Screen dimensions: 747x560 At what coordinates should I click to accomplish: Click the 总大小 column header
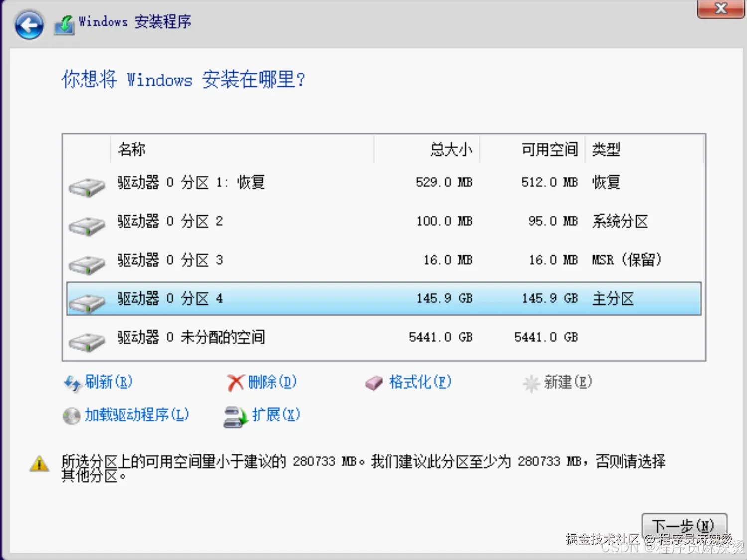[427, 149]
